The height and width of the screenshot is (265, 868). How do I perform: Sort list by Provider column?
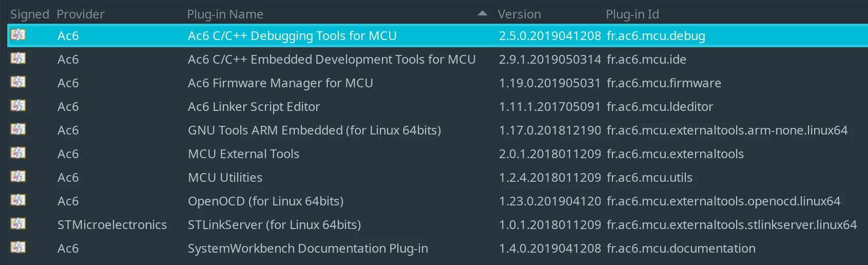(x=80, y=14)
